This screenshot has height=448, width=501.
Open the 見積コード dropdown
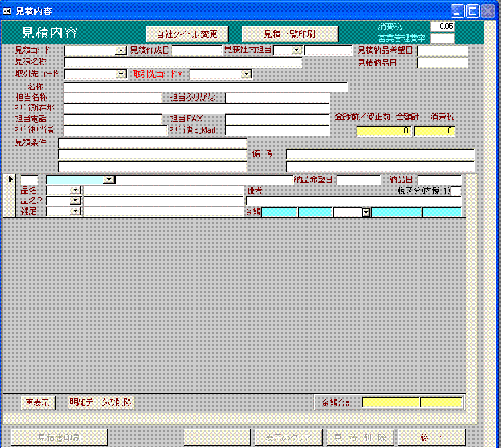121,50
